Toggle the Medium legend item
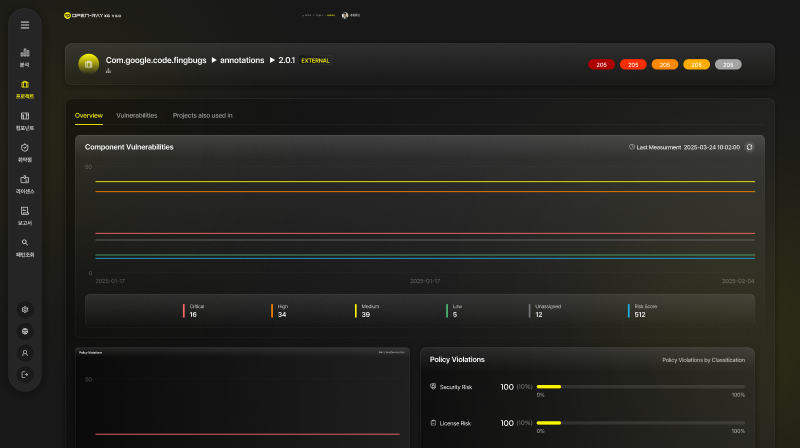The width and height of the screenshot is (800, 448). (367, 311)
